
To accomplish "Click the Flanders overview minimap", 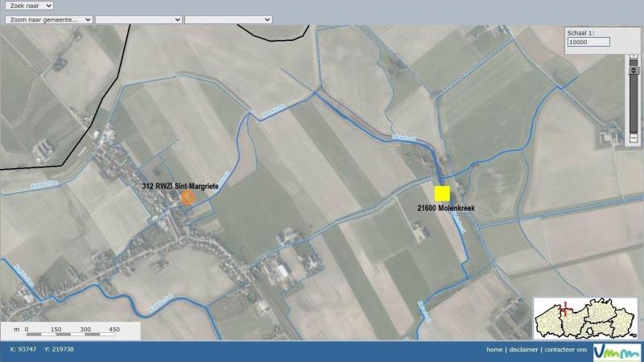I will click(x=585, y=318).
